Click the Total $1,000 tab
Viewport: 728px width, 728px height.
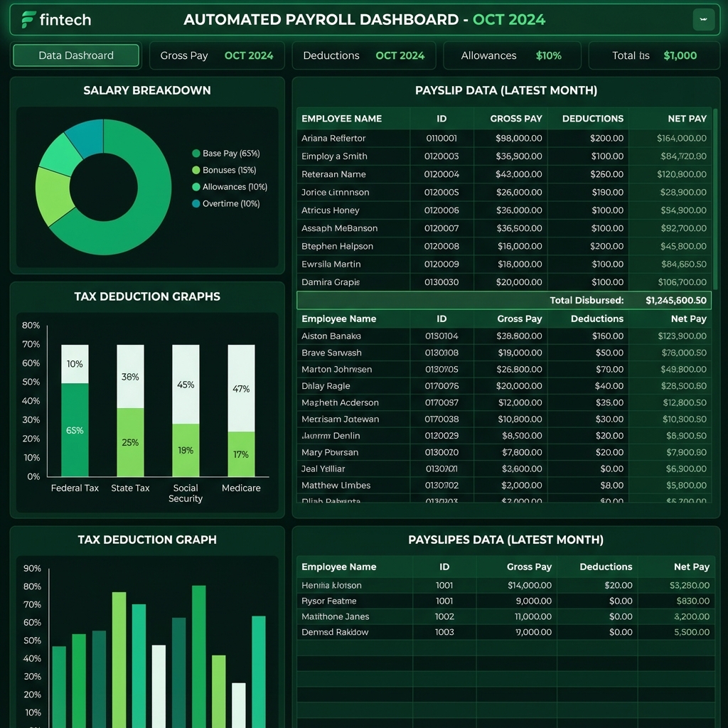(654, 54)
